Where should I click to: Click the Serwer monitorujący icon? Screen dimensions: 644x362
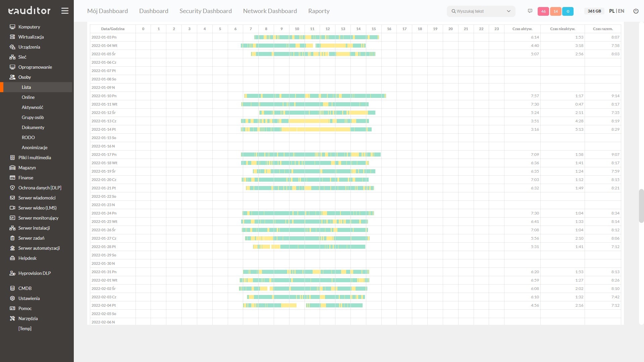(12, 218)
